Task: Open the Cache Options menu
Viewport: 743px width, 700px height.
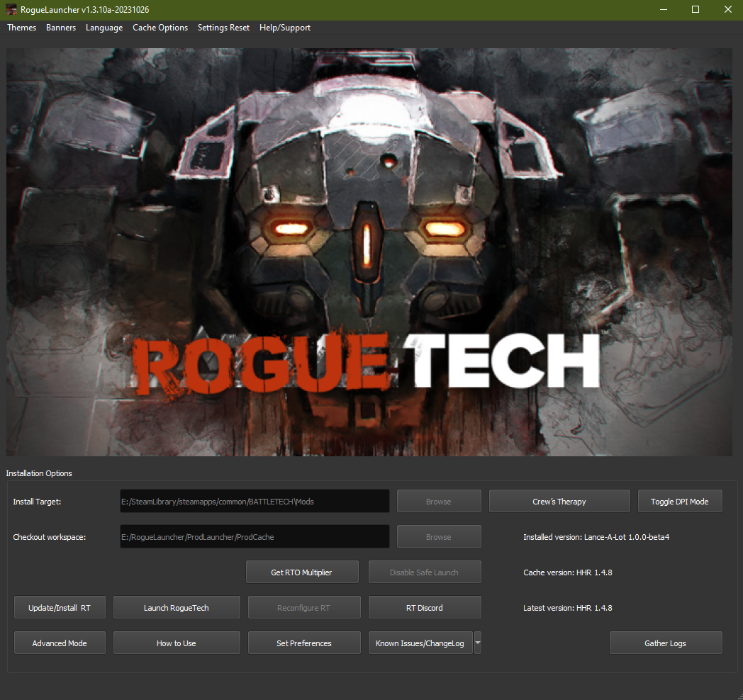Action: click(x=160, y=28)
